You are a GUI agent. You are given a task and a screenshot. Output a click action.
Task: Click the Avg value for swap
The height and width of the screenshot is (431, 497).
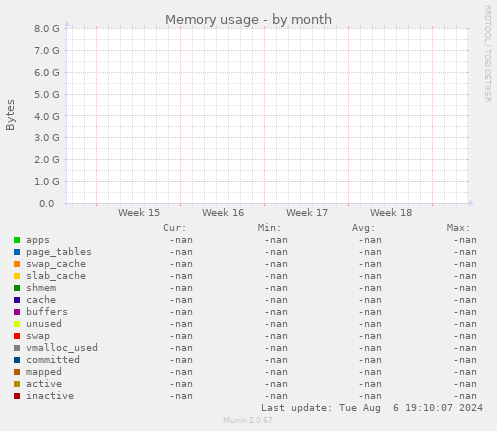(370, 336)
